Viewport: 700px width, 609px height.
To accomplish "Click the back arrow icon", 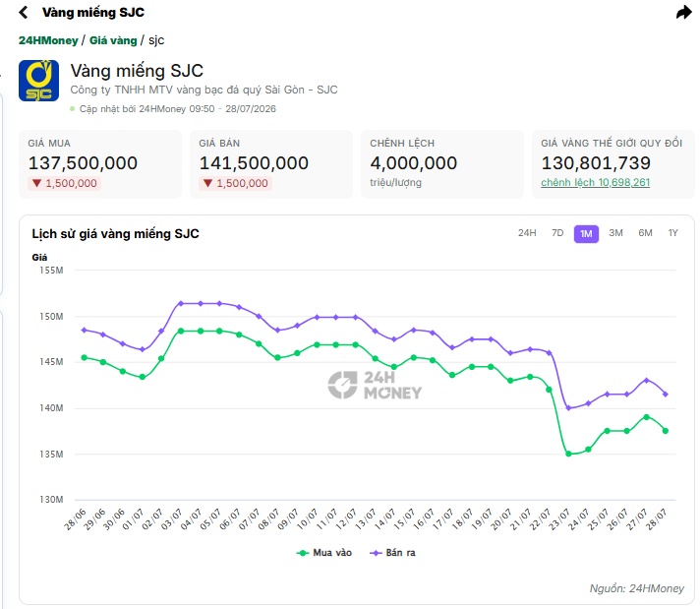I will [24, 13].
